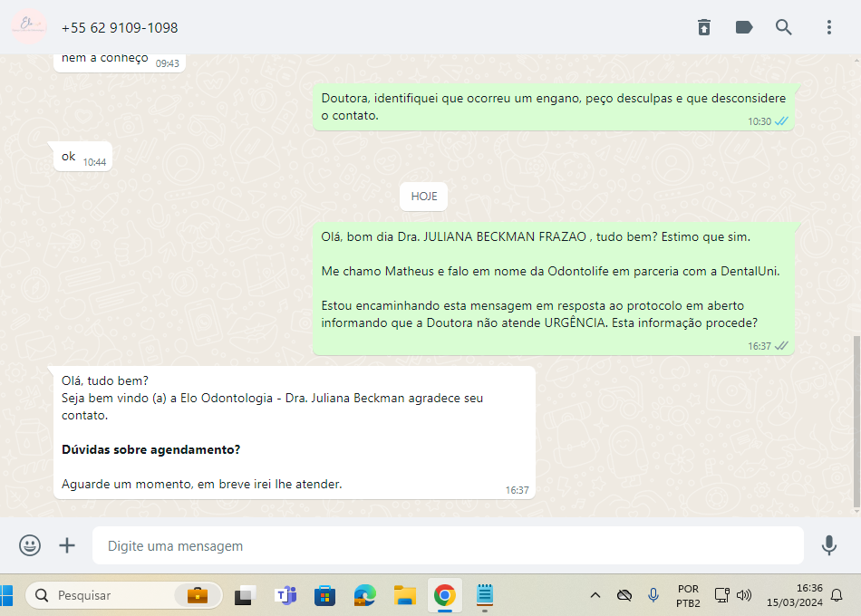Select the 'ok' message at 10:44
The width and height of the screenshot is (861, 616).
82,157
